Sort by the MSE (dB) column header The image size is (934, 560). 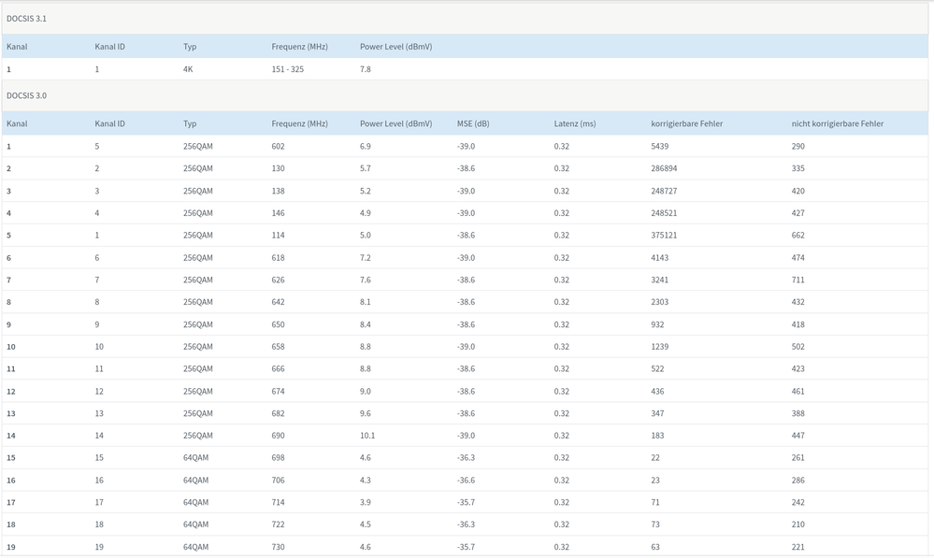tap(473, 123)
